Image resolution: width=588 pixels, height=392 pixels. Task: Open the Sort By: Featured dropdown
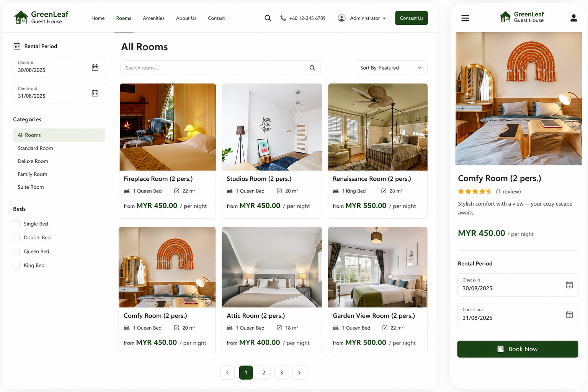[x=391, y=68]
